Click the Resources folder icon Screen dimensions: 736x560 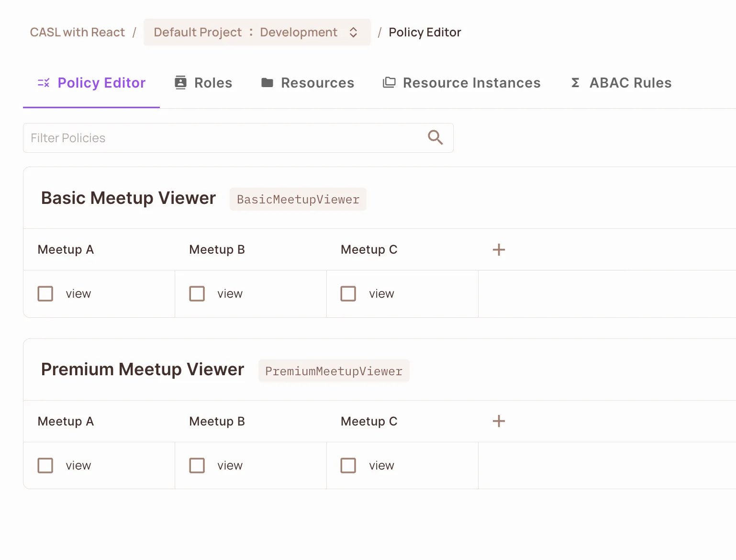(x=267, y=83)
